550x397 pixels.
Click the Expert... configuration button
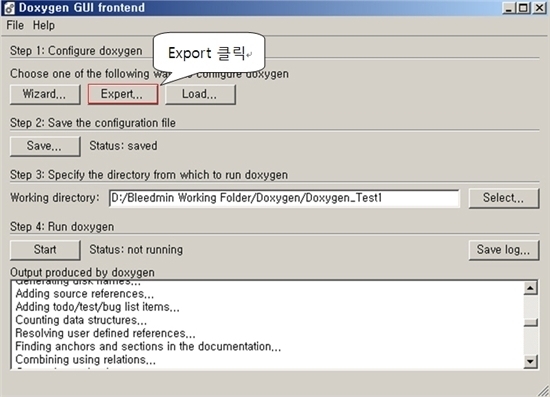coord(123,94)
